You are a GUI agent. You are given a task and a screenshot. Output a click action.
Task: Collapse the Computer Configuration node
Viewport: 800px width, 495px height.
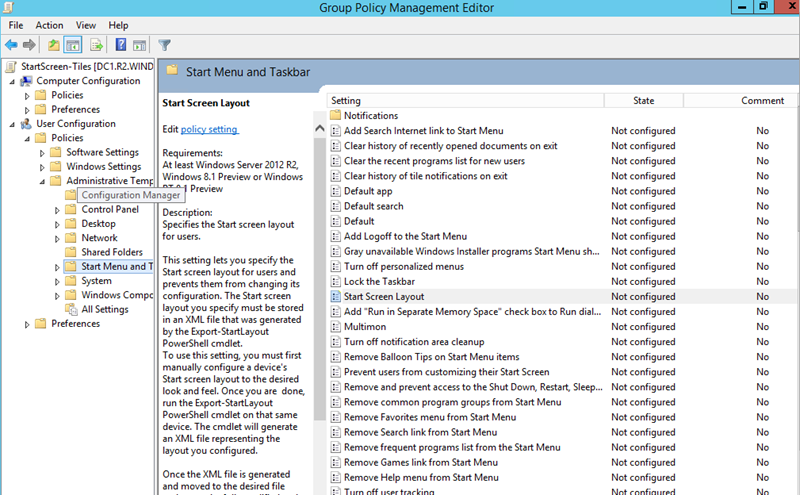pos(12,82)
